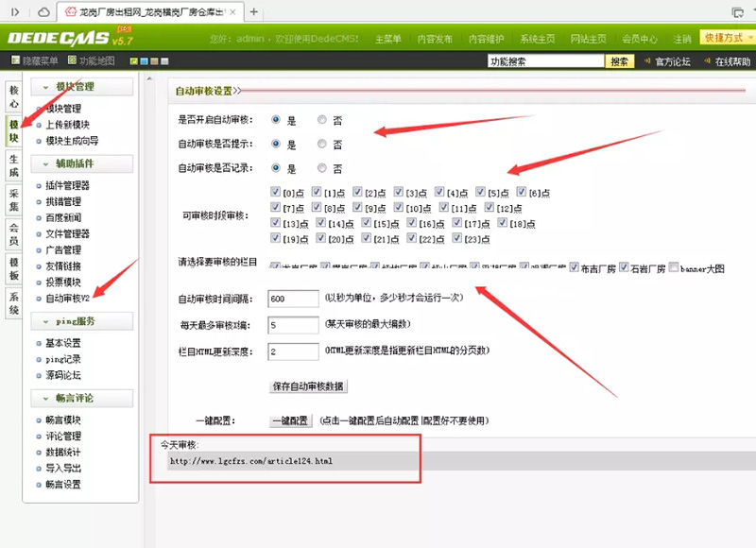
Task: Open 功能地图 function map icon
Action: tap(73, 61)
